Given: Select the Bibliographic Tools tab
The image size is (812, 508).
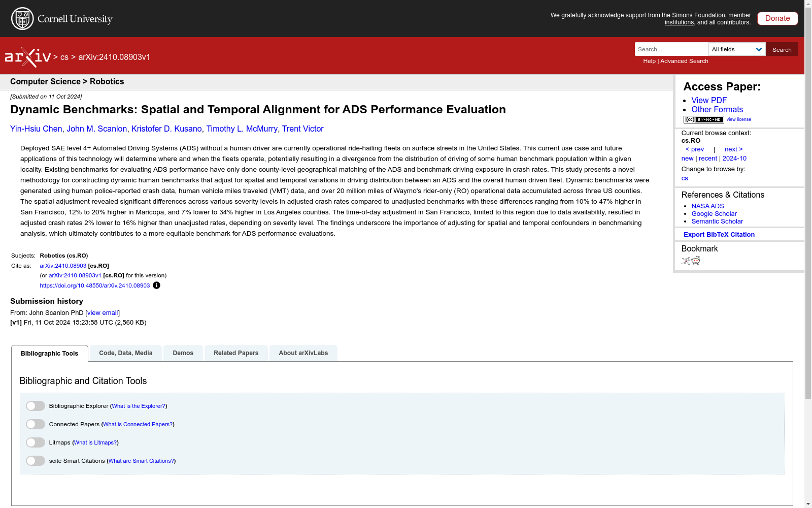Looking at the screenshot, I should coord(50,354).
